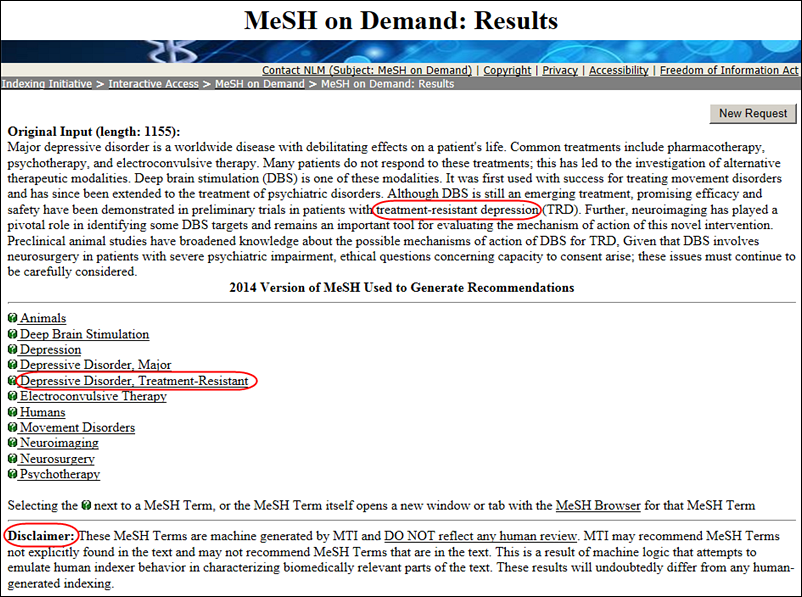Image resolution: width=802 pixels, height=597 pixels.
Task: Open the Depressive Disorder, Treatment-Resistant link
Action: [x=134, y=381]
